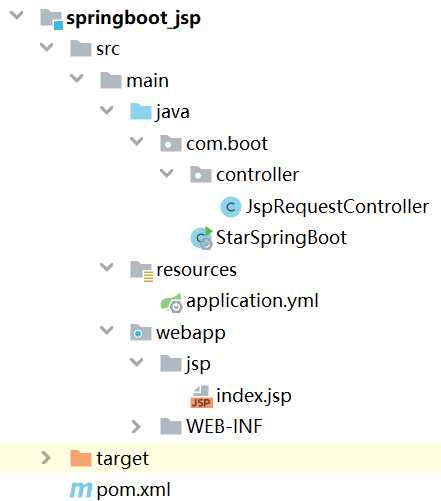Image resolution: width=441 pixels, height=501 pixels.
Task: Click the main folder icon
Action: point(111,80)
